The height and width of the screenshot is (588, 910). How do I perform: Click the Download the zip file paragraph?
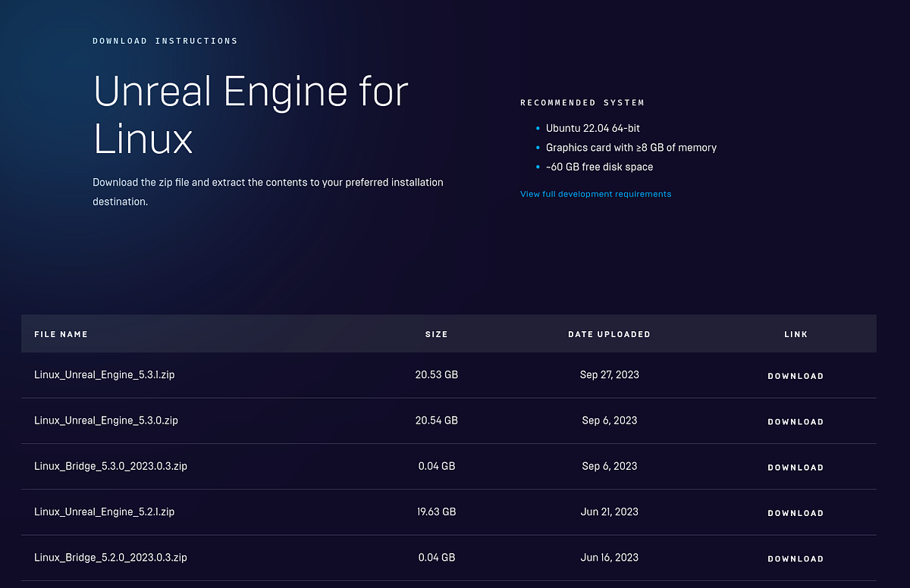point(268,192)
